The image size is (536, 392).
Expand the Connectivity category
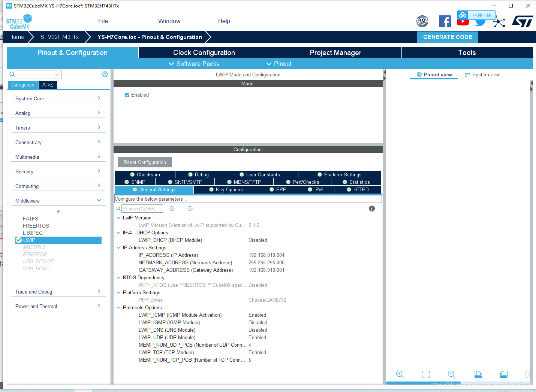[58, 142]
